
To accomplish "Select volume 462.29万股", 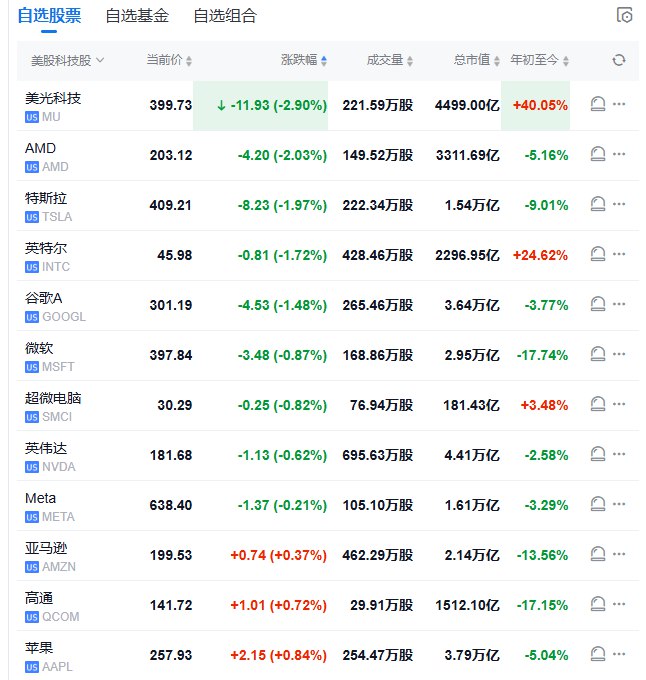I will [x=378, y=555].
